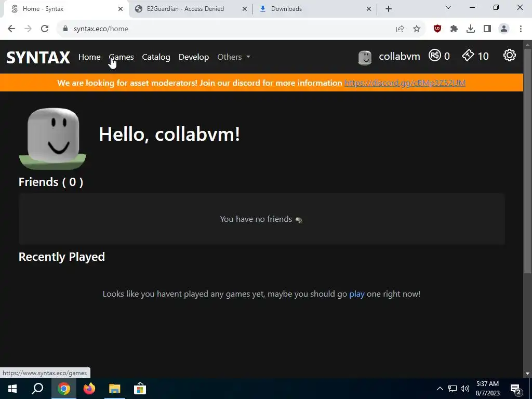The image size is (532, 399).
Task: Open the Develop nav item
Action: pyautogui.click(x=194, y=57)
